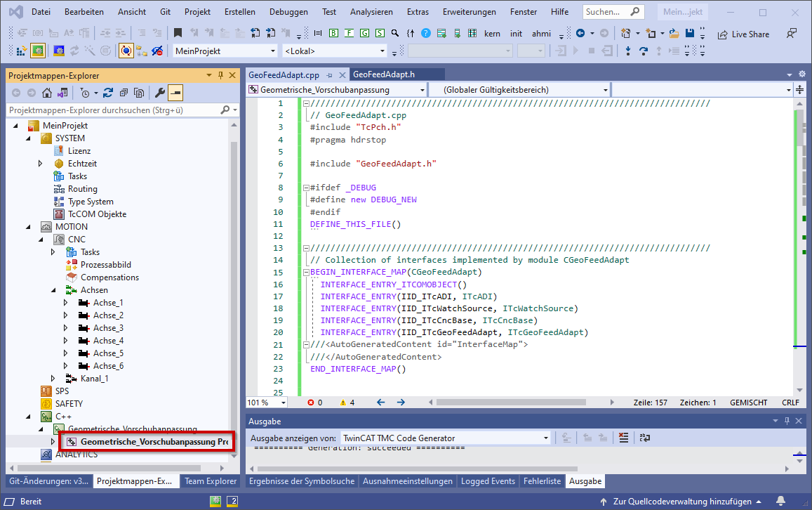Toggle pin on Projektmappen-Explorer panel
Screen dimensions: 812x510
click(220, 75)
